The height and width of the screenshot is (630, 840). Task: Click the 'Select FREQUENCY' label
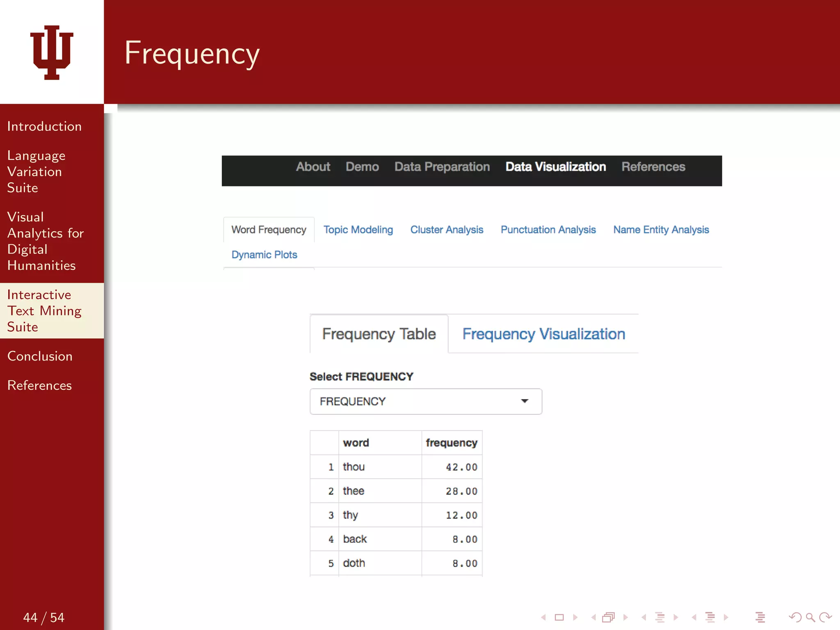pos(361,377)
